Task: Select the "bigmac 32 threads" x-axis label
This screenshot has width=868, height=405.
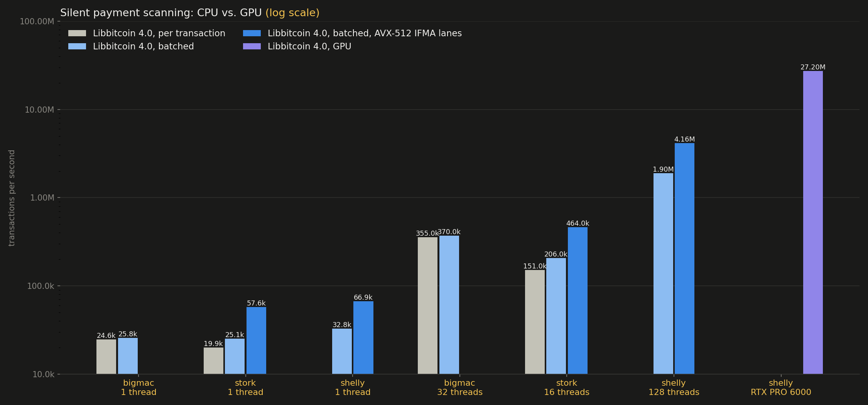Action: (459, 388)
